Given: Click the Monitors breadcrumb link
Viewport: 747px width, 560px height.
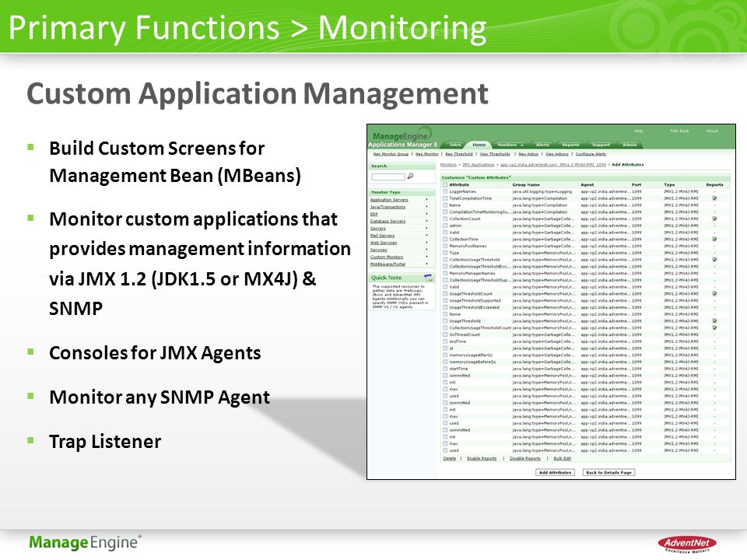Looking at the screenshot, I should click(448, 165).
